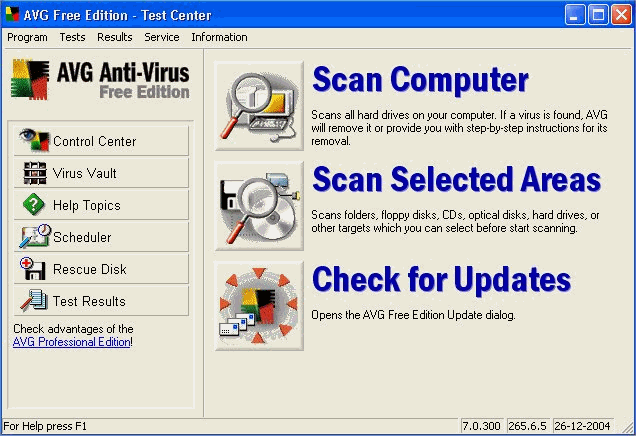
Task: Click the 'Scans all hard drives' description text
Action: pyautogui.click(x=460, y=128)
